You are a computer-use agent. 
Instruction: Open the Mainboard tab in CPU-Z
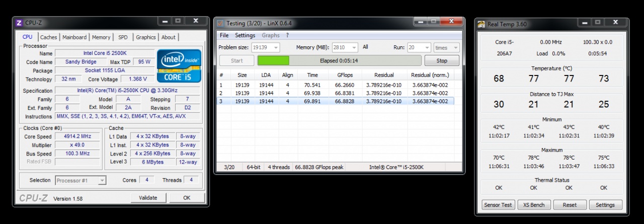coord(74,37)
